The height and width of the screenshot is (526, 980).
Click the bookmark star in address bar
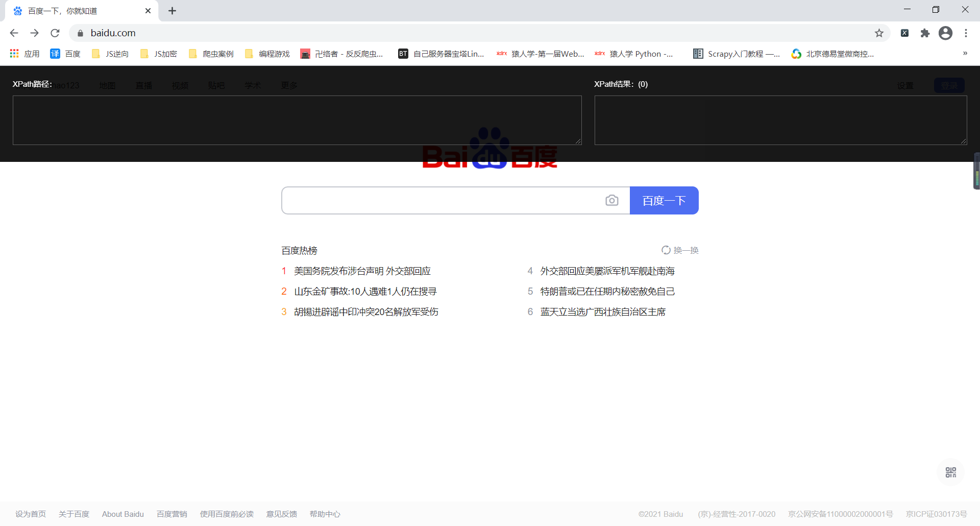point(879,33)
